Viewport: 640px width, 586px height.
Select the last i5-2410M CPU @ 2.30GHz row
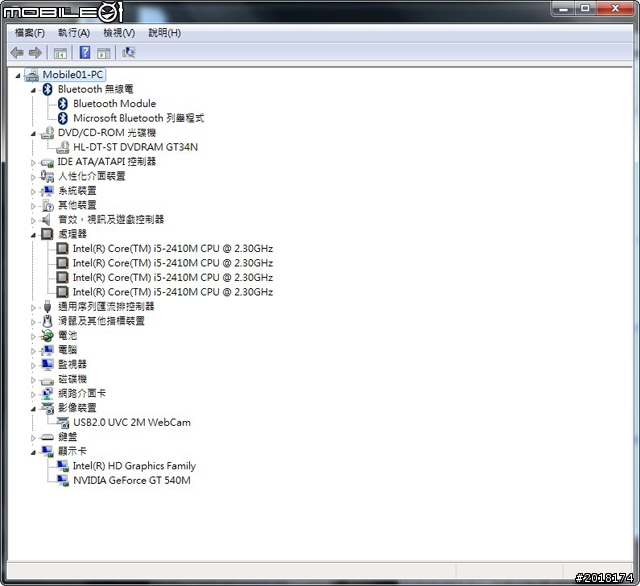pos(173,292)
